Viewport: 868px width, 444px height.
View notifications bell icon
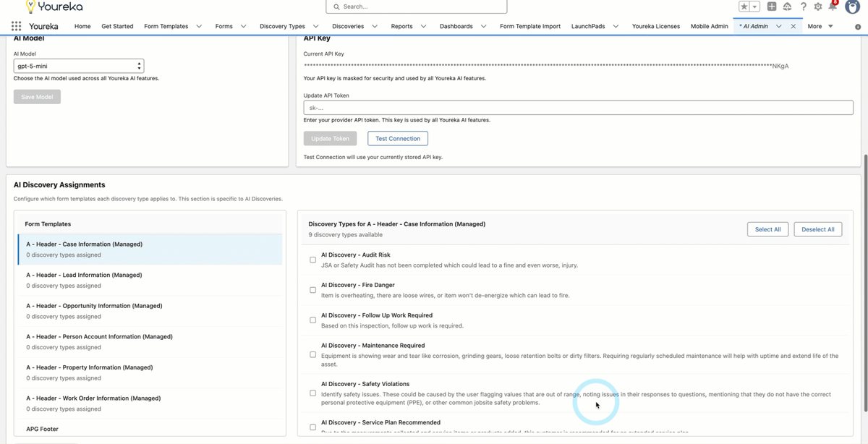[833, 7]
